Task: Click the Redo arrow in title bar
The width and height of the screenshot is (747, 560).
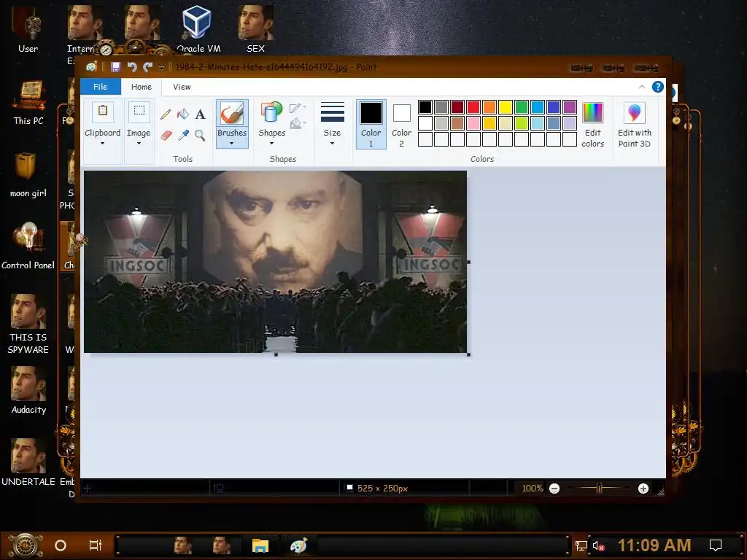Action: tap(147, 67)
